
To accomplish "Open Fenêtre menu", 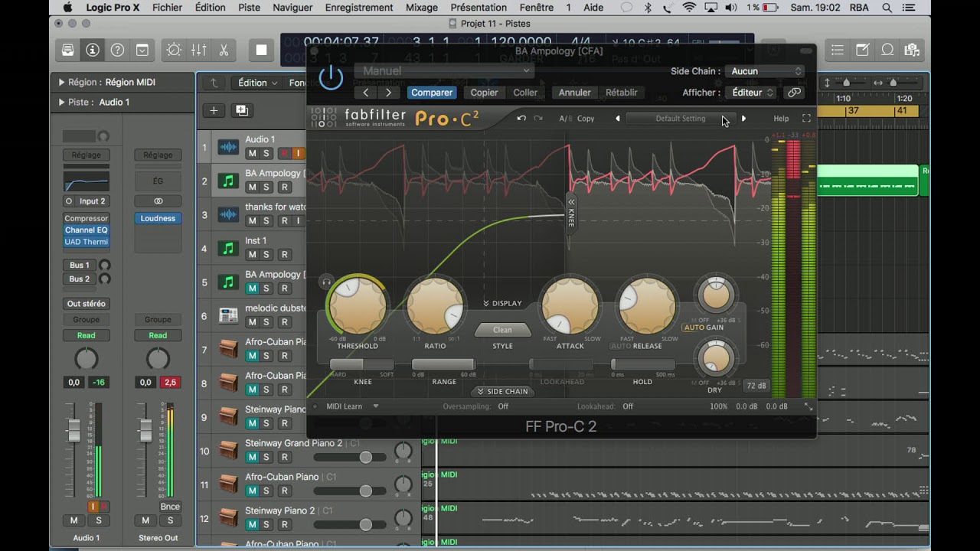I will 536,8.
